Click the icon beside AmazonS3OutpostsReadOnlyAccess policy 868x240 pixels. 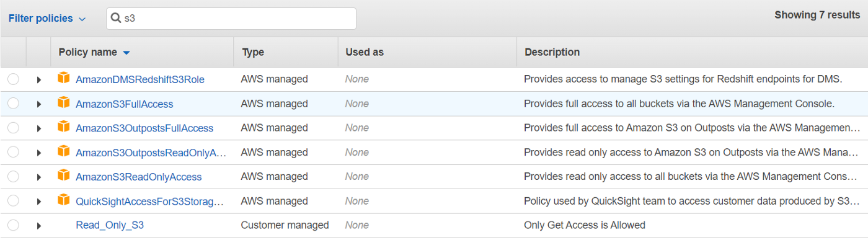pyautogui.click(x=64, y=151)
